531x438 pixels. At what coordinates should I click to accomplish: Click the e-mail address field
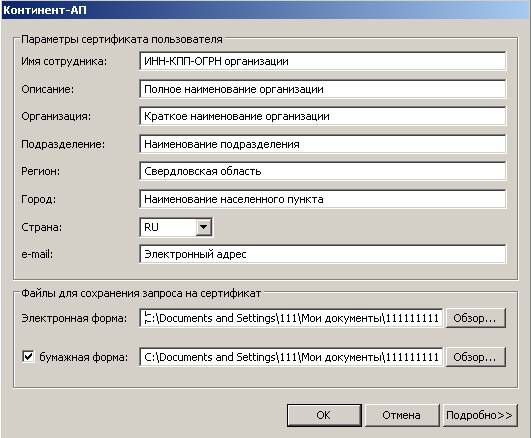(322, 254)
